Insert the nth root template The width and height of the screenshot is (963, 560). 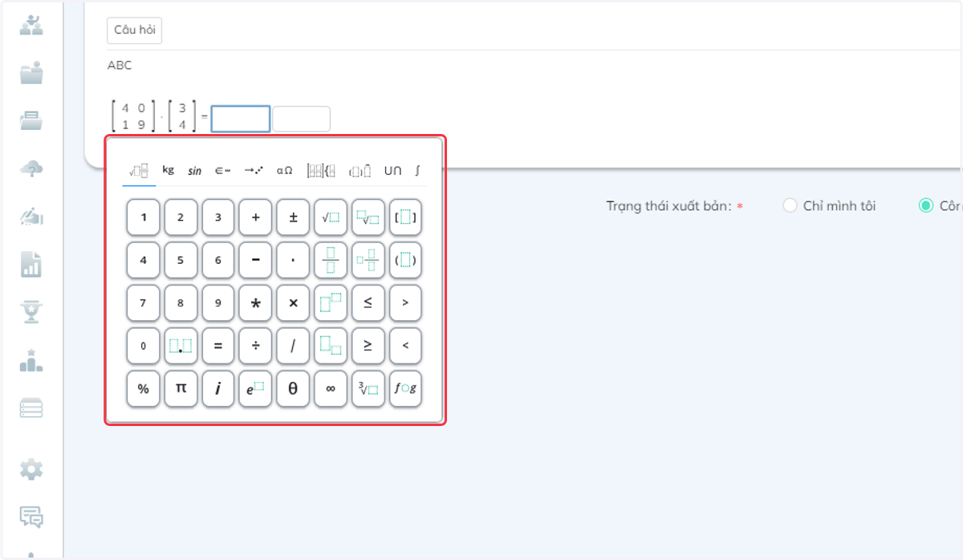tap(368, 217)
